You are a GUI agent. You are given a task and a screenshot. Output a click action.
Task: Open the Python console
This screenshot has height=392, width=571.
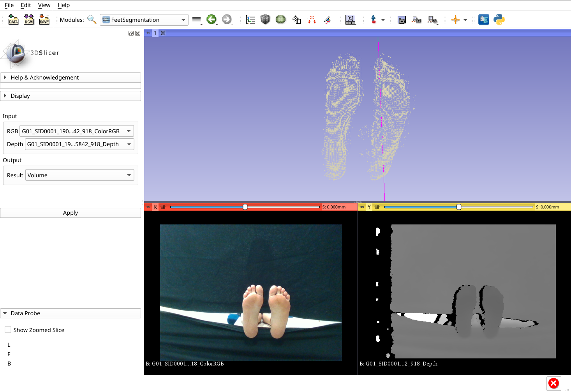[499, 19]
